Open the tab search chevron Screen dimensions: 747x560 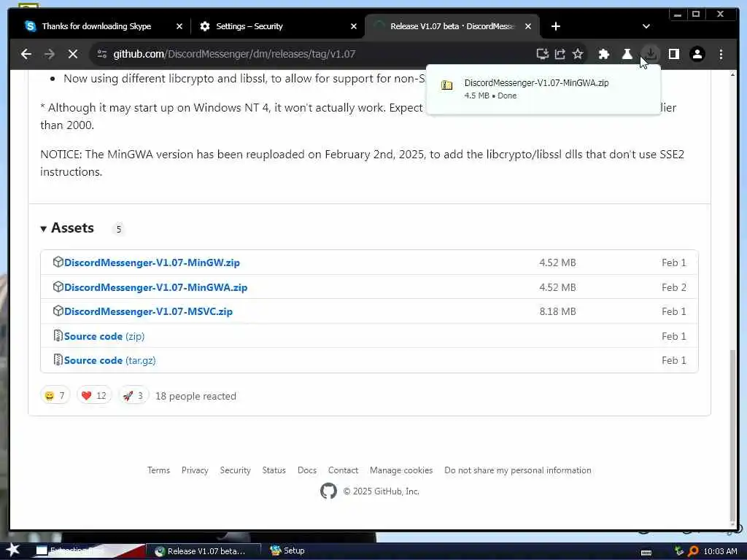tap(646, 26)
